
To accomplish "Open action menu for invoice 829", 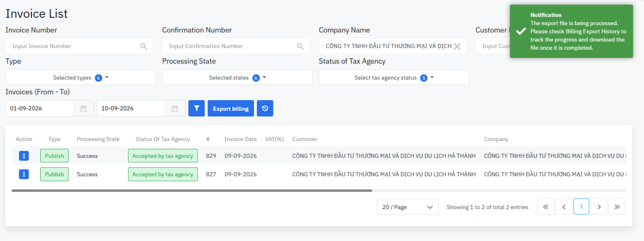I will coord(24,156).
